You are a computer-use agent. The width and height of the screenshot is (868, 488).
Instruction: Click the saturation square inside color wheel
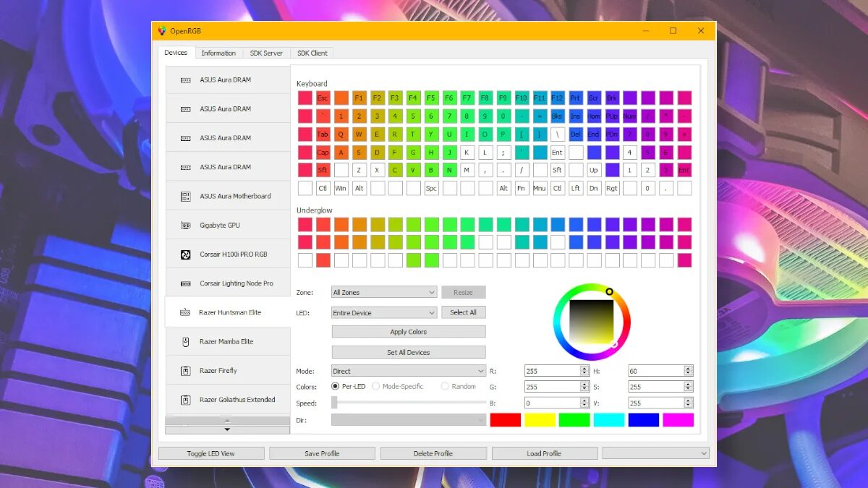(x=592, y=322)
